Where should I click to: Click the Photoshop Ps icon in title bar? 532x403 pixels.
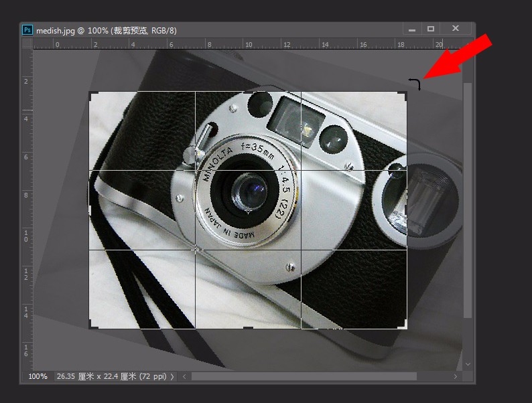(x=27, y=30)
